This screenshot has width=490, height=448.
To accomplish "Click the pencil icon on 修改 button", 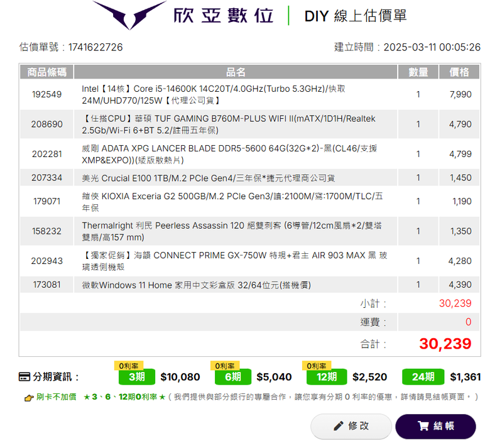I will pyautogui.click(x=338, y=426).
